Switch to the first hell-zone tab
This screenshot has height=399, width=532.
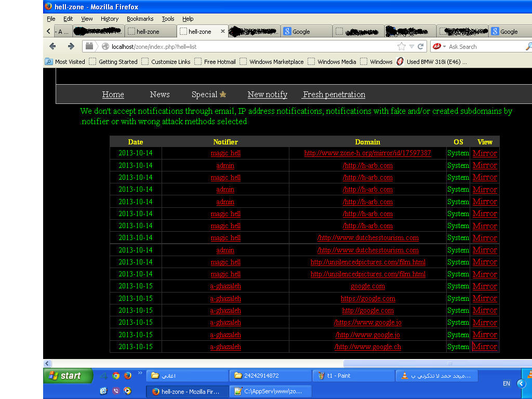tap(151, 31)
